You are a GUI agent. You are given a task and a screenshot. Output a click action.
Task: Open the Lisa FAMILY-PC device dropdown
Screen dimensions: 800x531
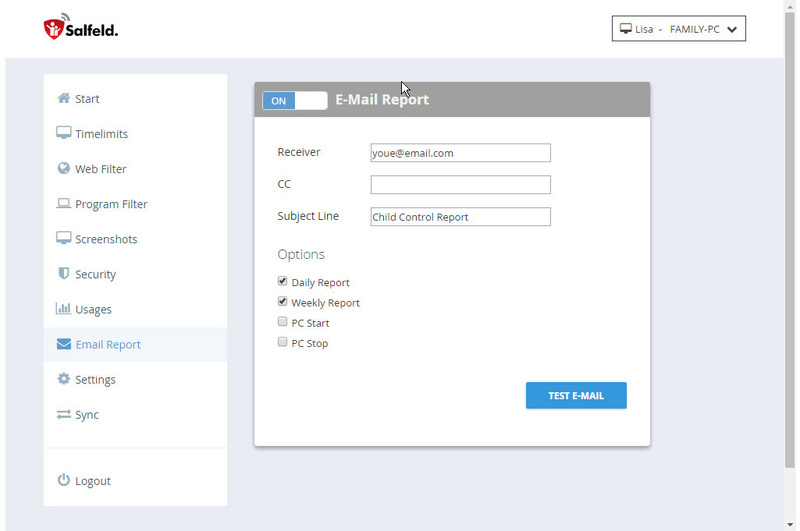point(679,29)
